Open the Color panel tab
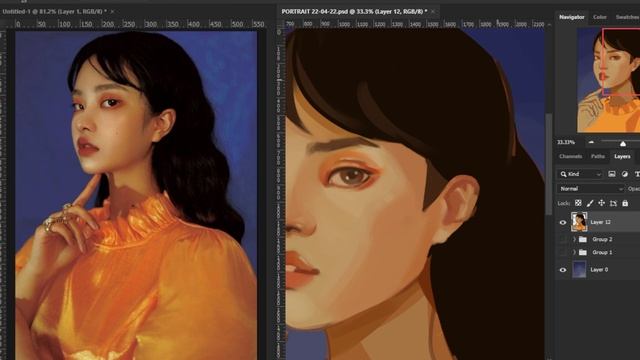The height and width of the screenshot is (360, 640). pyautogui.click(x=600, y=17)
